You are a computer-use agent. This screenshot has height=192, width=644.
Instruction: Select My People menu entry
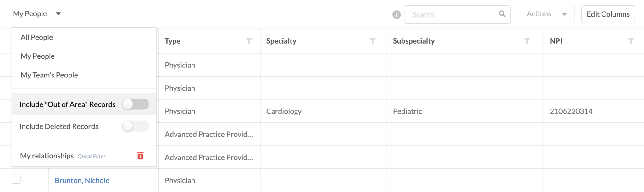point(38,56)
